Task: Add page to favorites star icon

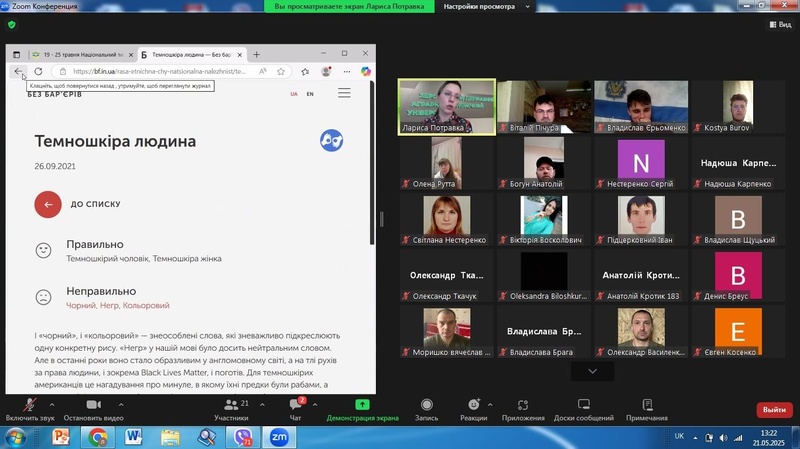Action: pos(281,71)
